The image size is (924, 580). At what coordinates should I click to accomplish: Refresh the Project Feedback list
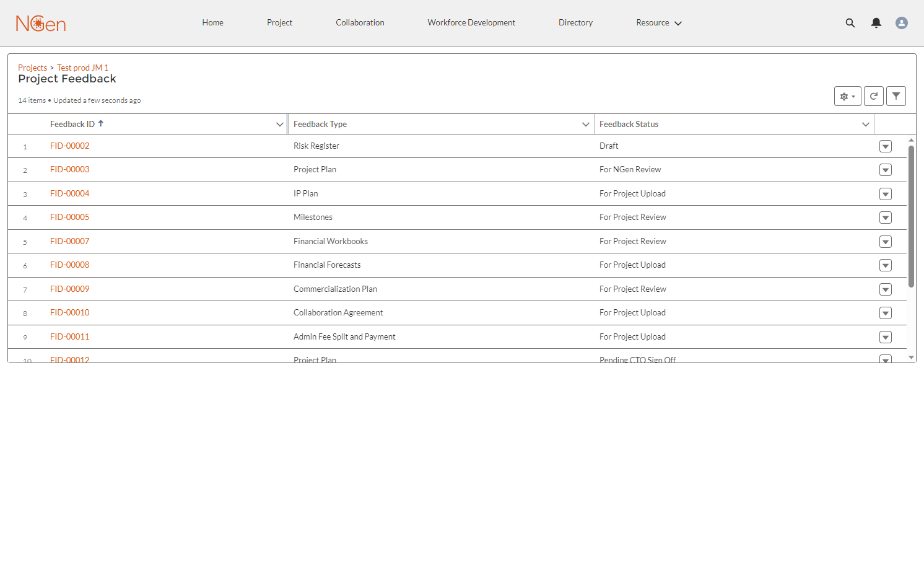(x=874, y=96)
